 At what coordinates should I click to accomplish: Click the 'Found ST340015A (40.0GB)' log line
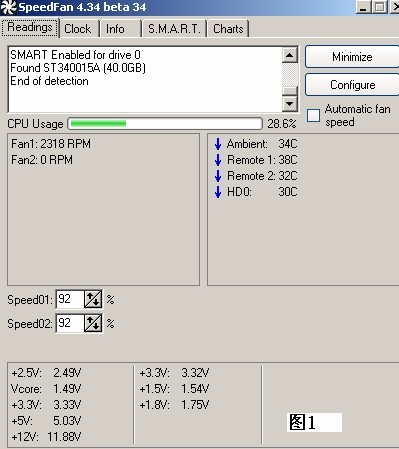78,68
